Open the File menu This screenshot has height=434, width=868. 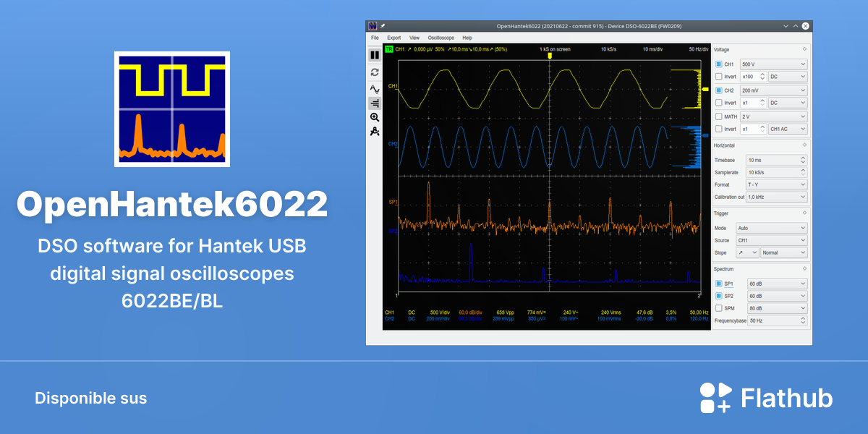coord(375,38)
